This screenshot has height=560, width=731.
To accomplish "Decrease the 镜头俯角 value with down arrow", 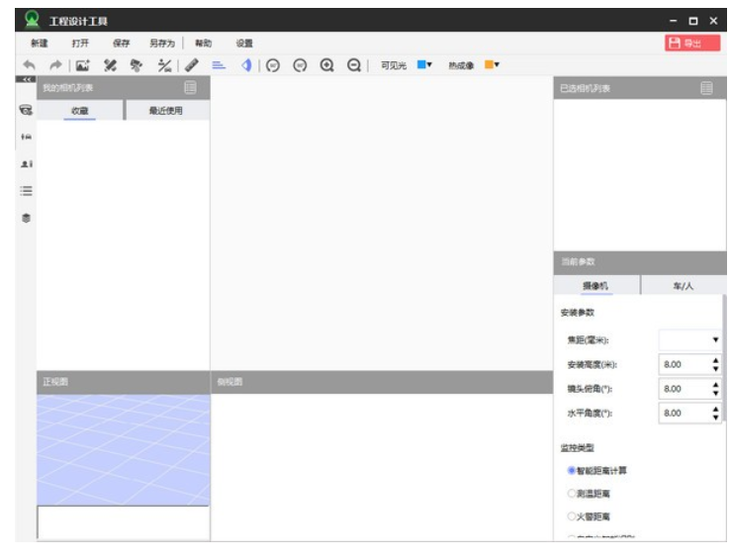I will tap(715, 393).
